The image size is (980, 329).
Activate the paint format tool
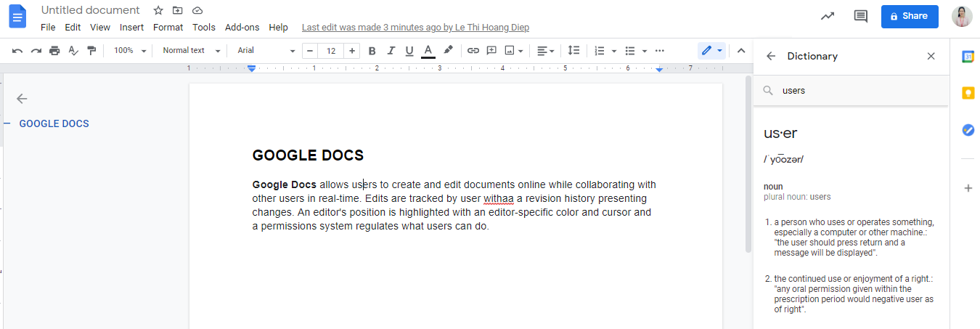[91, 51]
